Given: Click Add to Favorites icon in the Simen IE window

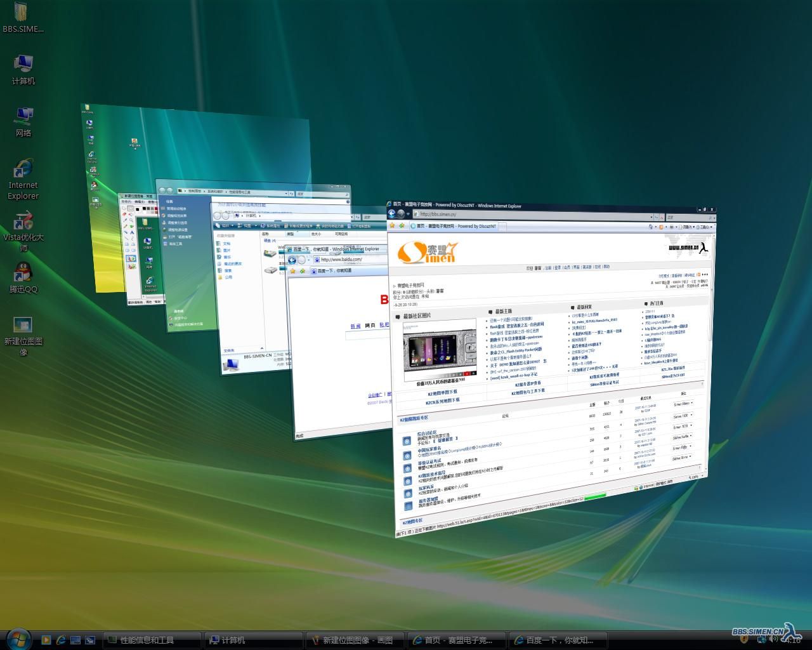Looking at the screenshot, I should tap(402, 225).
